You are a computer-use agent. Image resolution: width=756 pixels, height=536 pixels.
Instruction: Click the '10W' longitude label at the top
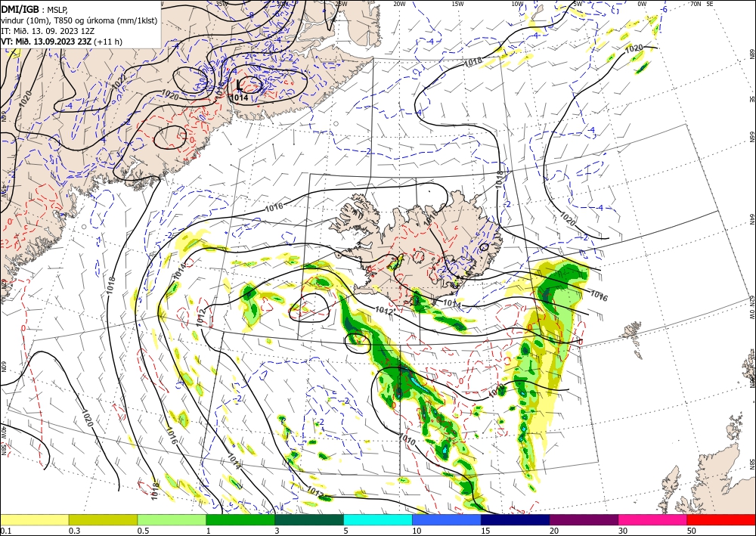[x=517, y=4]
